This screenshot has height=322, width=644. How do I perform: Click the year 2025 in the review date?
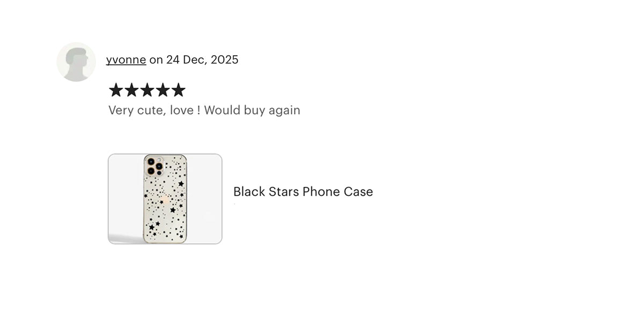point(224,60)
